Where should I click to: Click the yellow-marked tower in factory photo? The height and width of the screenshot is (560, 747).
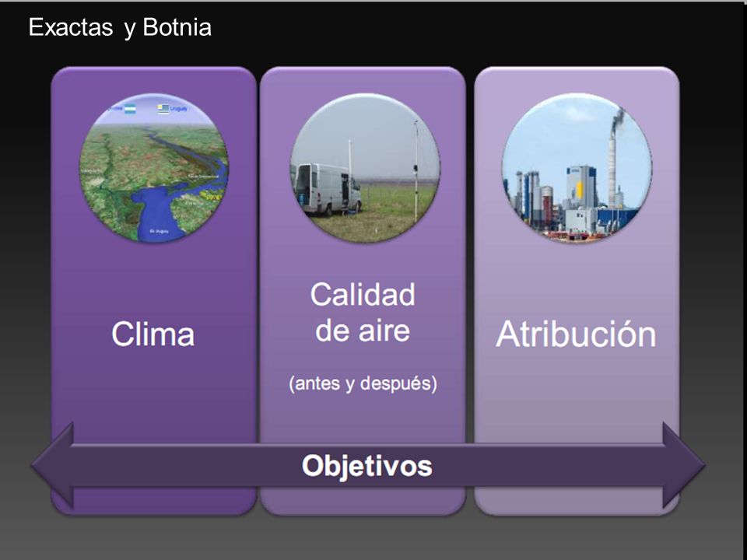point(581,187)
